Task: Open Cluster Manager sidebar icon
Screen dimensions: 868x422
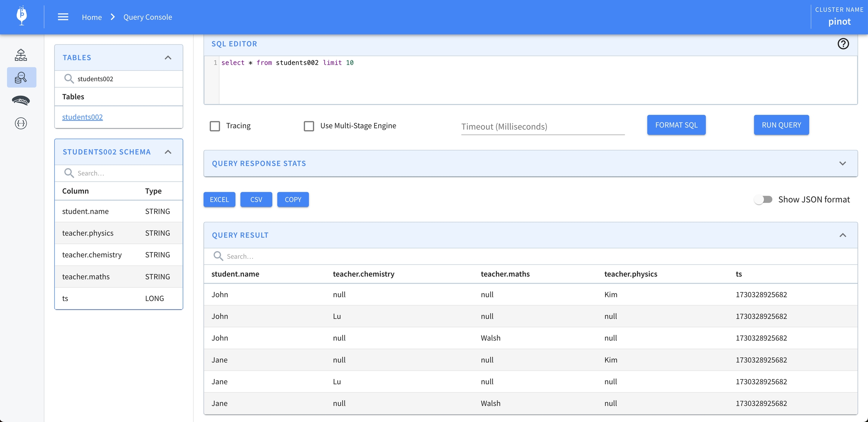Action: click(21, 55)
